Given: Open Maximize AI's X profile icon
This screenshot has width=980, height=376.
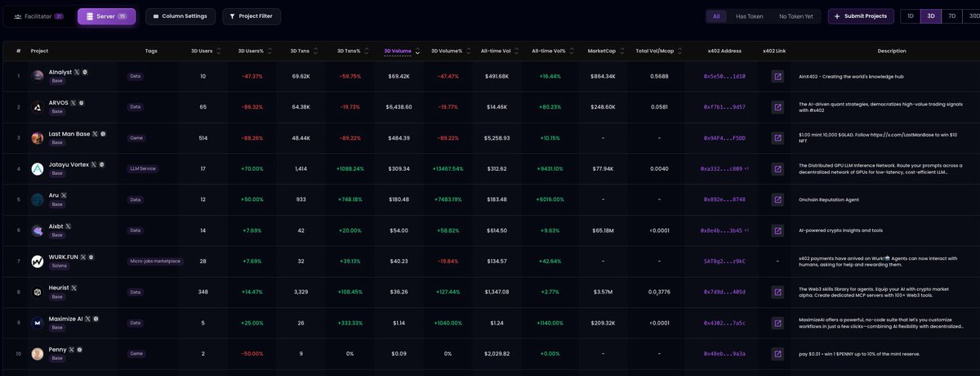Looking at the screenshot, I should tap(88, 319).
